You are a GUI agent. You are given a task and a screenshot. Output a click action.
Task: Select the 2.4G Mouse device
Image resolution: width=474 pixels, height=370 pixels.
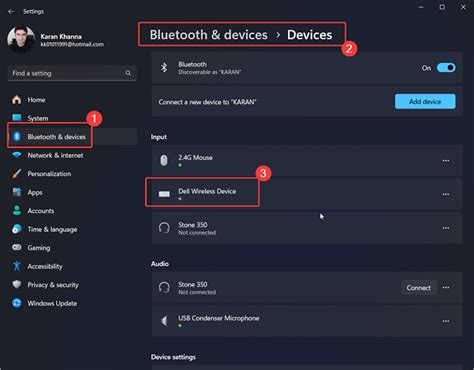pos(307,161)
